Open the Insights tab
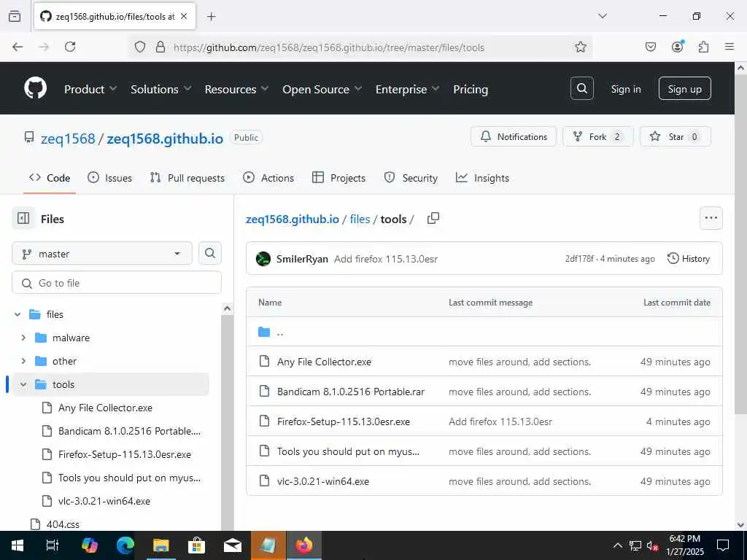Viewport: 747px width, 560px height. tap(483, 178)
